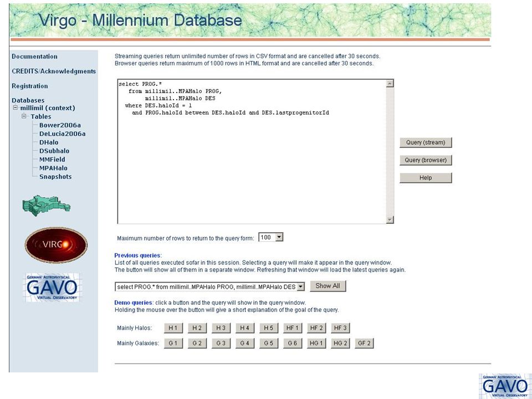Load demo query G 1

pyautogui.click(x=173, y=344)
